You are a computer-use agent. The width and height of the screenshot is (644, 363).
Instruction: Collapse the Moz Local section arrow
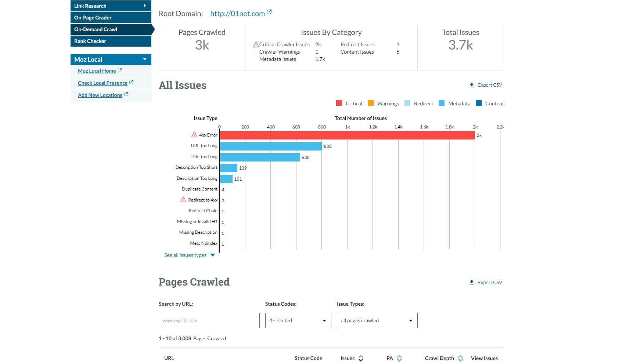point(145,59)
